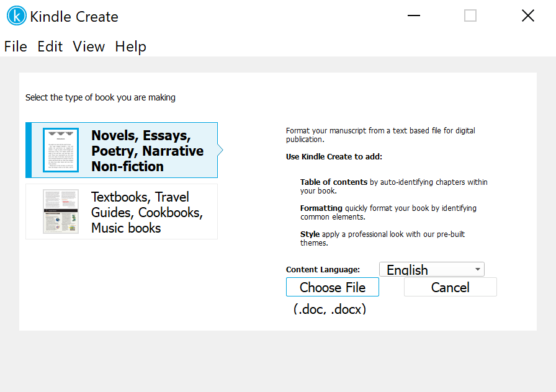Click the 'Table of contents' text
The height and width of the screenshot is (392, 556).
(x=334, y=182)
